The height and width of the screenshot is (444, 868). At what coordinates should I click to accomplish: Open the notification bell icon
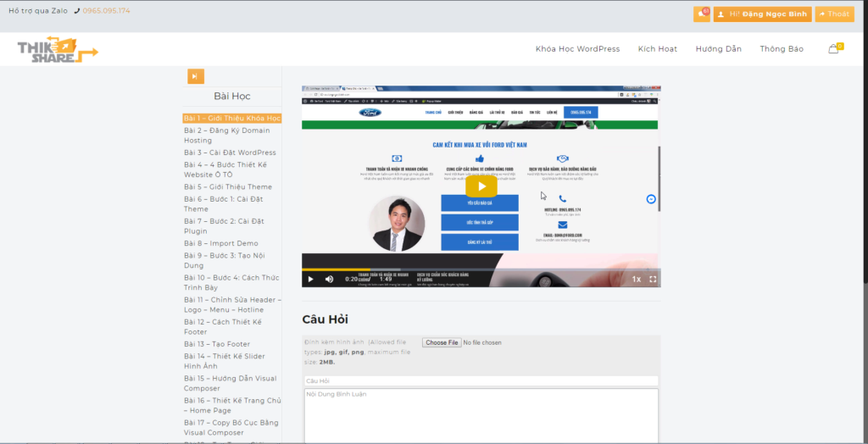point(701,14)
